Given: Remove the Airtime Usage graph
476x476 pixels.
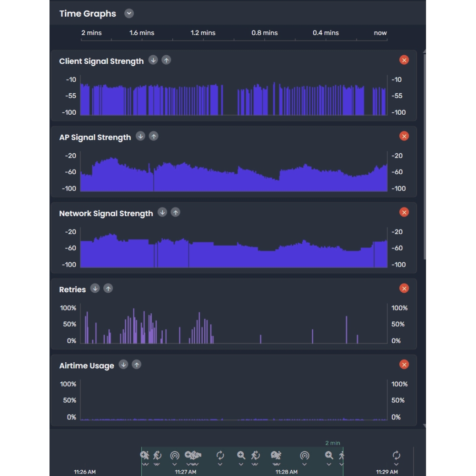Looking at the screenshot, I should pos(404,364).
